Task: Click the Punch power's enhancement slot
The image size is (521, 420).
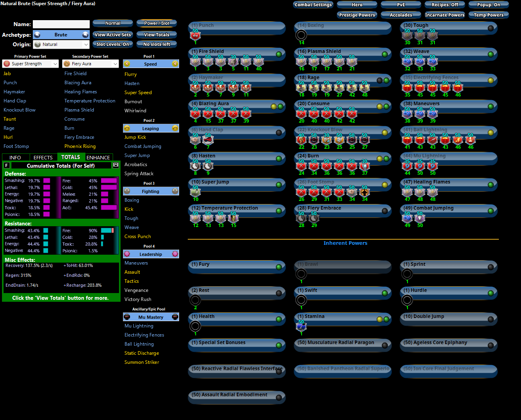Action: [195, 36]
